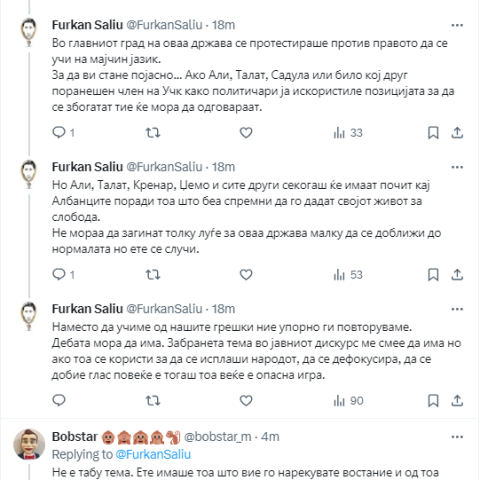Screen dimensions: 480x480
Task: View analytics showing 53 views
Action: click(348, 275)
